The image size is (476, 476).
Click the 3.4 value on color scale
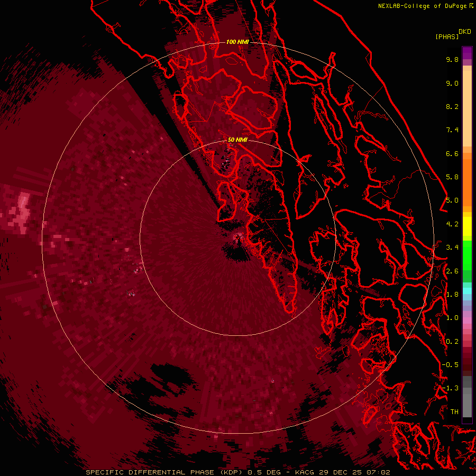[x=452, y=248]
